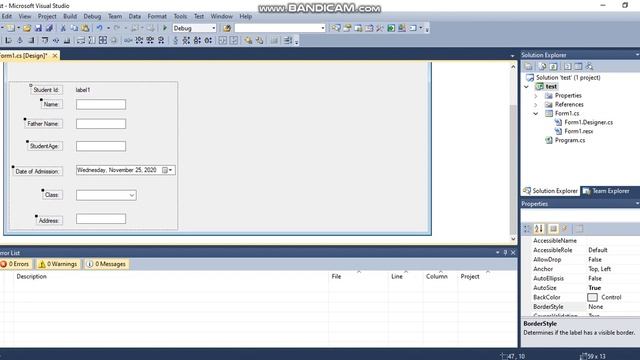Toggle the 0 Errors filter
This screenshot has height=360, width=640.
click(x=15, y=264)
